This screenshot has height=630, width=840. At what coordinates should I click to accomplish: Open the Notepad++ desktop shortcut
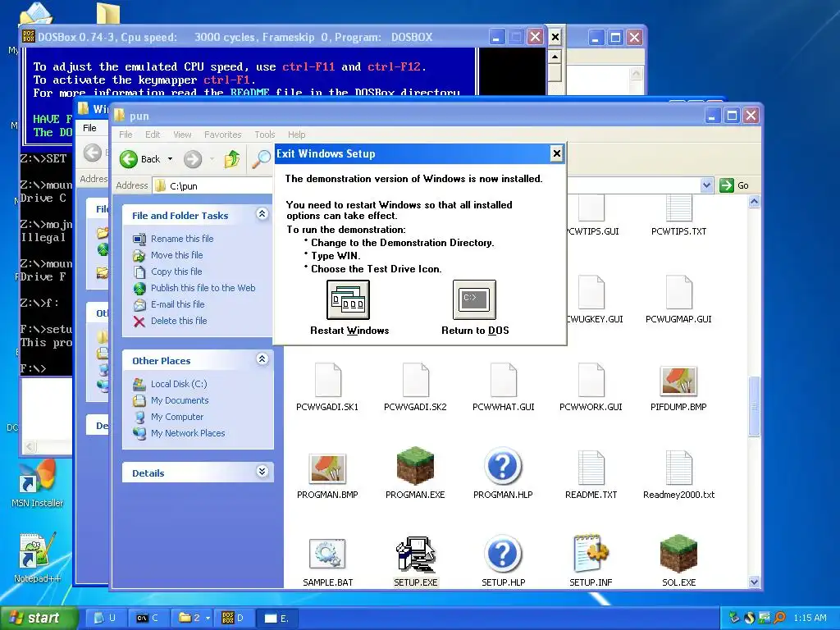37,558
